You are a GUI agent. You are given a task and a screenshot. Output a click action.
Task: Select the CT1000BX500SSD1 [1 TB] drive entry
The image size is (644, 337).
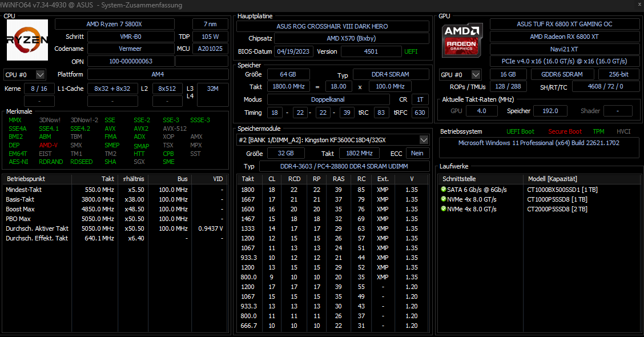(562, 190)
